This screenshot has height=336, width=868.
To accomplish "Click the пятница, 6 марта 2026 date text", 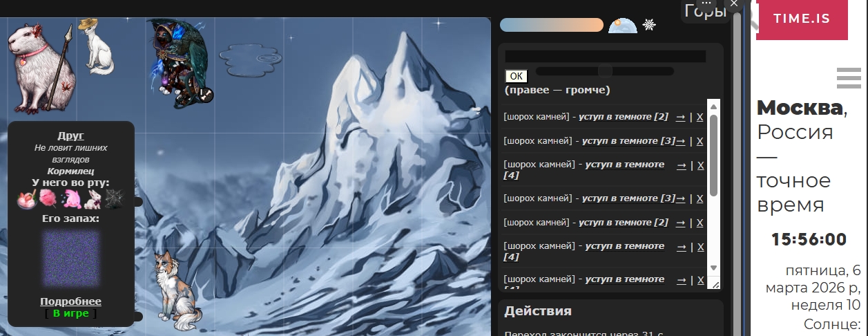I will (813, 278).
